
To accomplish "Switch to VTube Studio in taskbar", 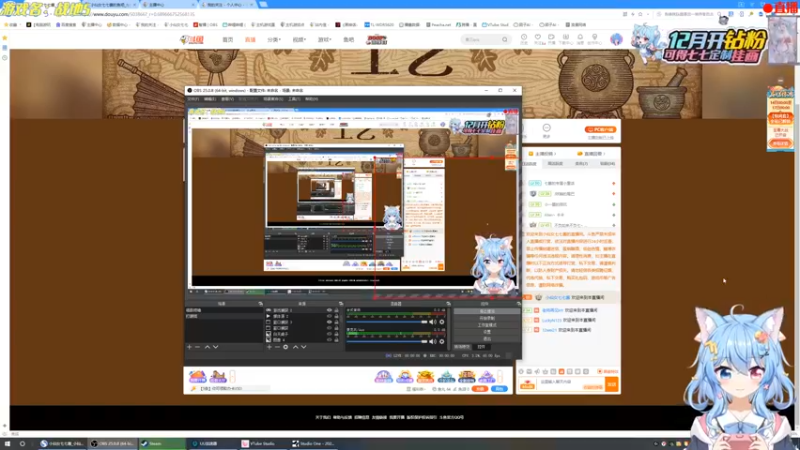I will click(261, 444).
